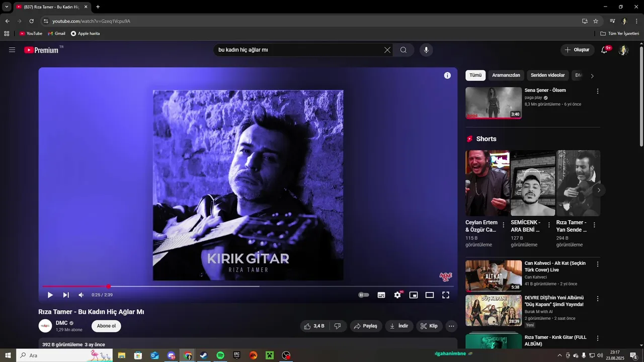The image size is (644, 362).
Task: Open Can Kahveci - Alt Kat video
Action: click(x=494, y=276)
